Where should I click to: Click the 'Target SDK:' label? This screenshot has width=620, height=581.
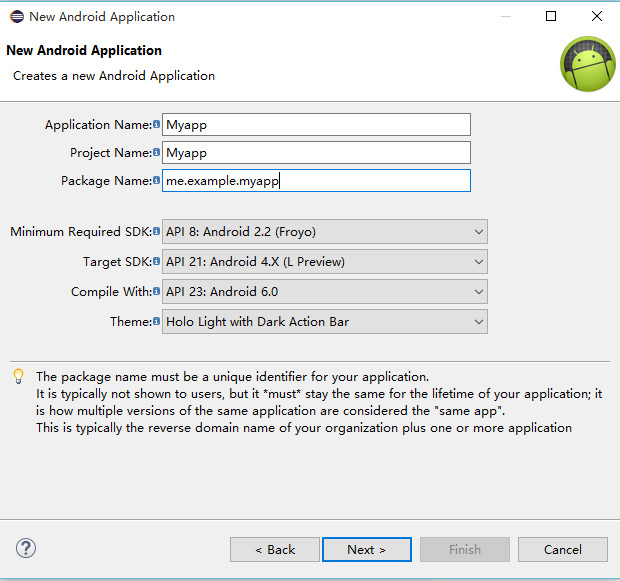(117, 261)
